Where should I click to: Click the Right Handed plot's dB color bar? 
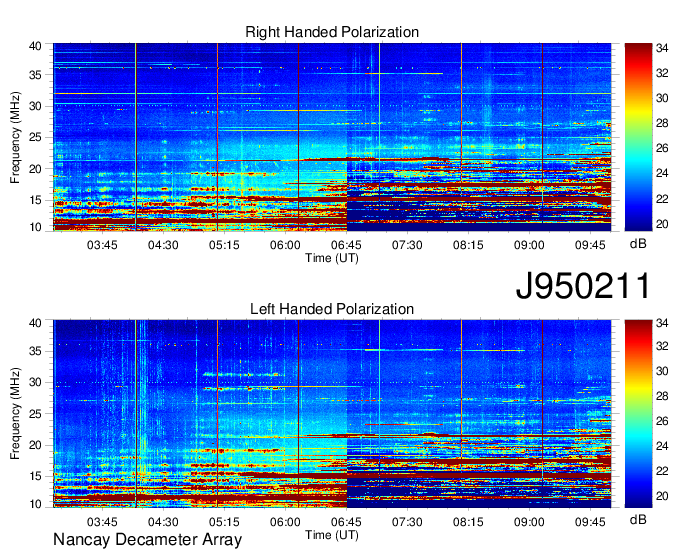coord(638,137)
